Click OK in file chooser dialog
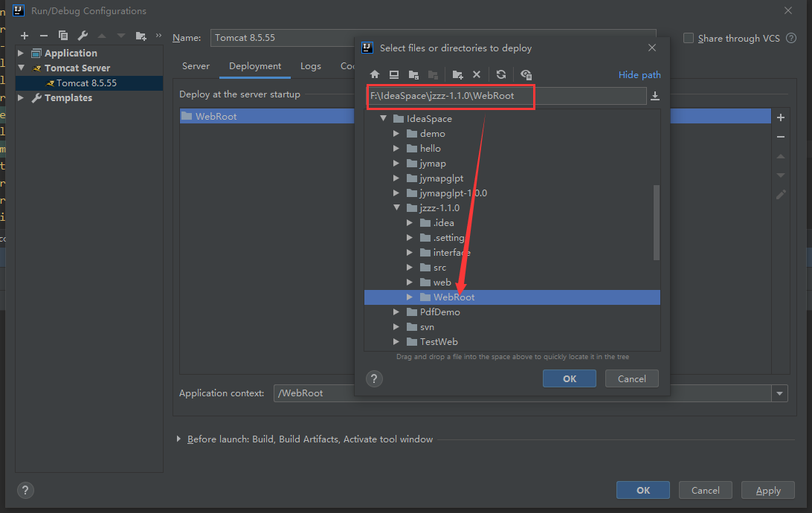 point(569,379)
